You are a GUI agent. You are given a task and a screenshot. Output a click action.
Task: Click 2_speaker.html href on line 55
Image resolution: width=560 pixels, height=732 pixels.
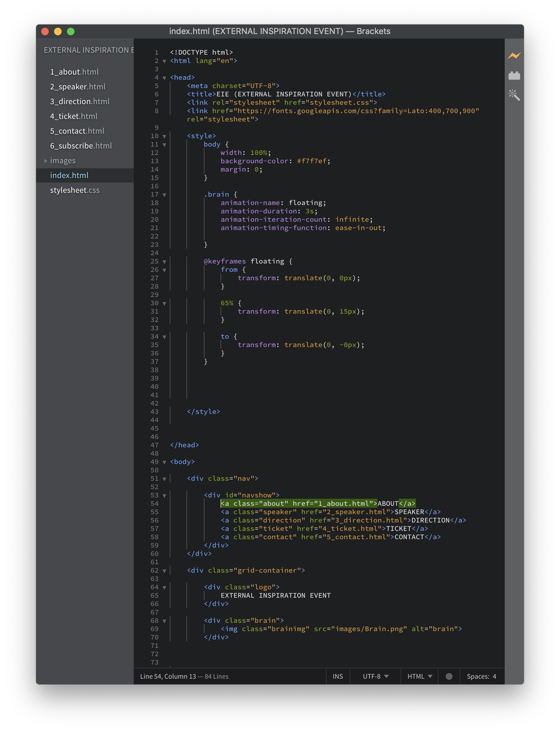[356, 512]
